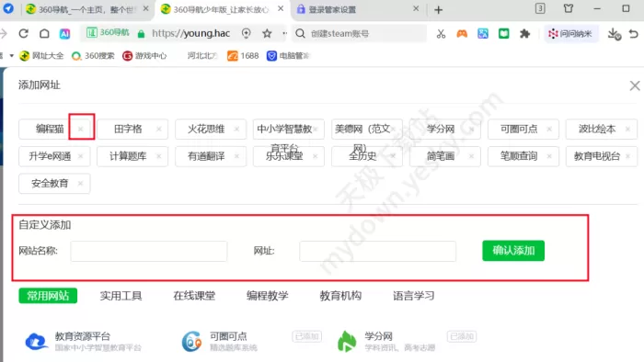The height and width of the screenshot is (362, 644).
Task: Open the 网址大全 bookmark
Action: click(42, 56)
